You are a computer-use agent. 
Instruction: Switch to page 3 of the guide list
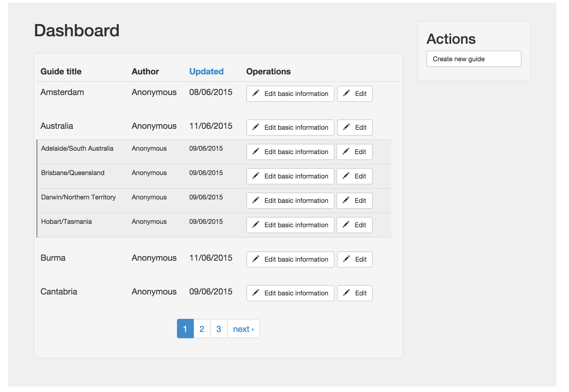click(x=218, y=329)
